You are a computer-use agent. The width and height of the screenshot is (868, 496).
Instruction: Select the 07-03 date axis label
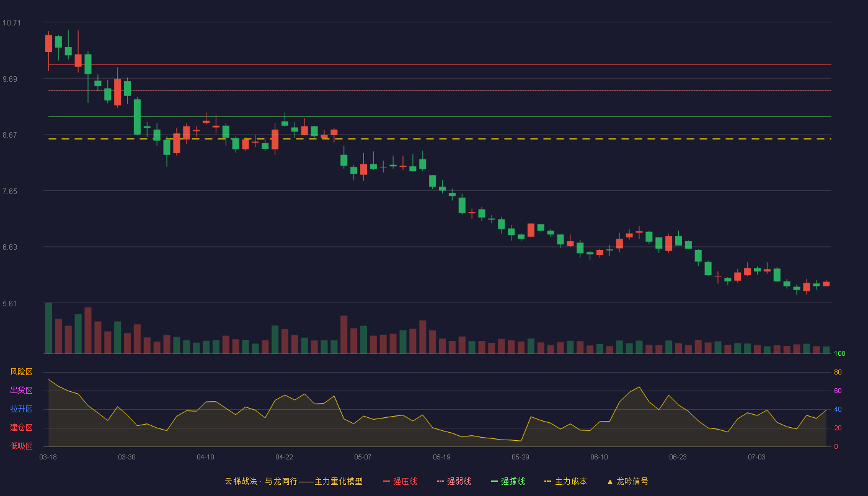point(756,457)
